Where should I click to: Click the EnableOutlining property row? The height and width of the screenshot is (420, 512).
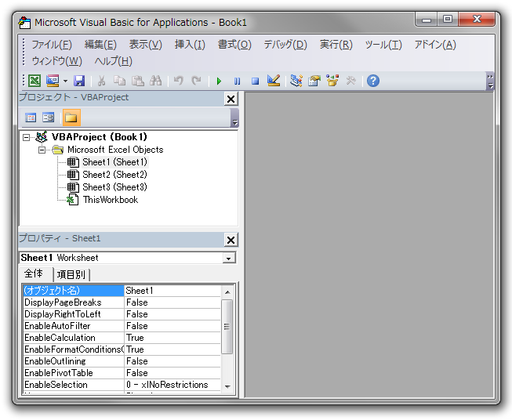(x=122, y=361)
